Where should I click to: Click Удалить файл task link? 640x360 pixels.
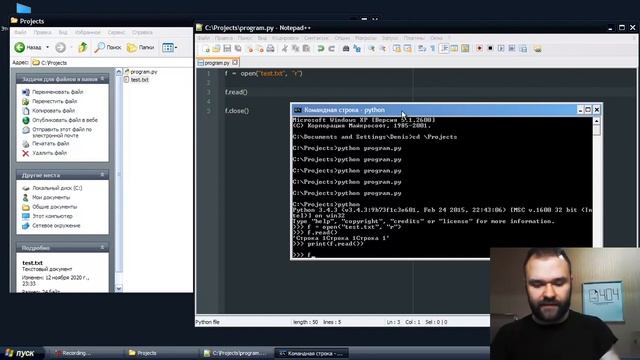(x=49, y=153)
